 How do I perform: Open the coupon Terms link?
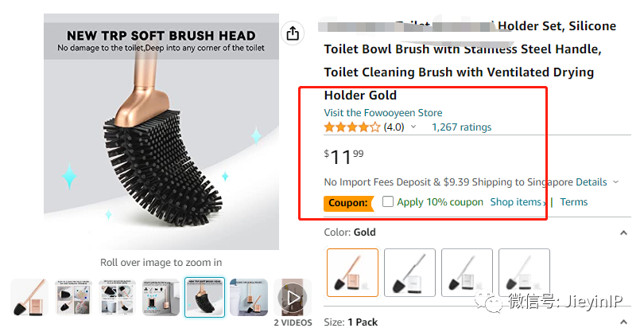[573, 202]
